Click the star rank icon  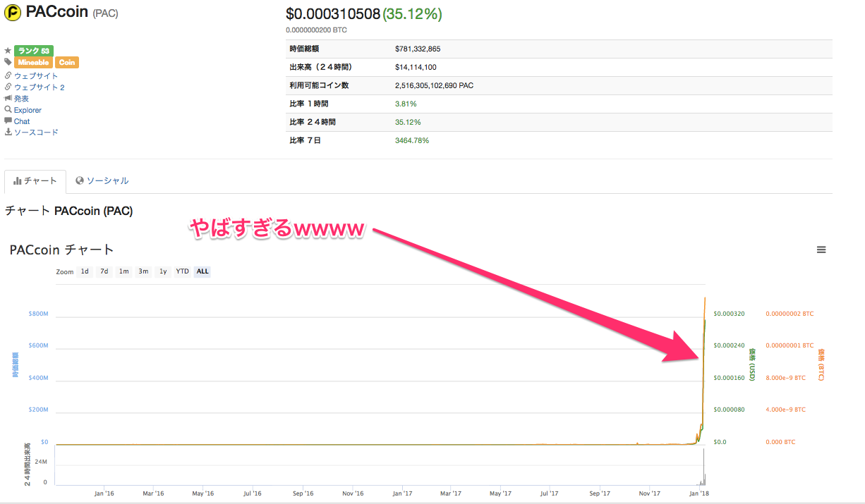pyautogui.click(x=8, y=51)
